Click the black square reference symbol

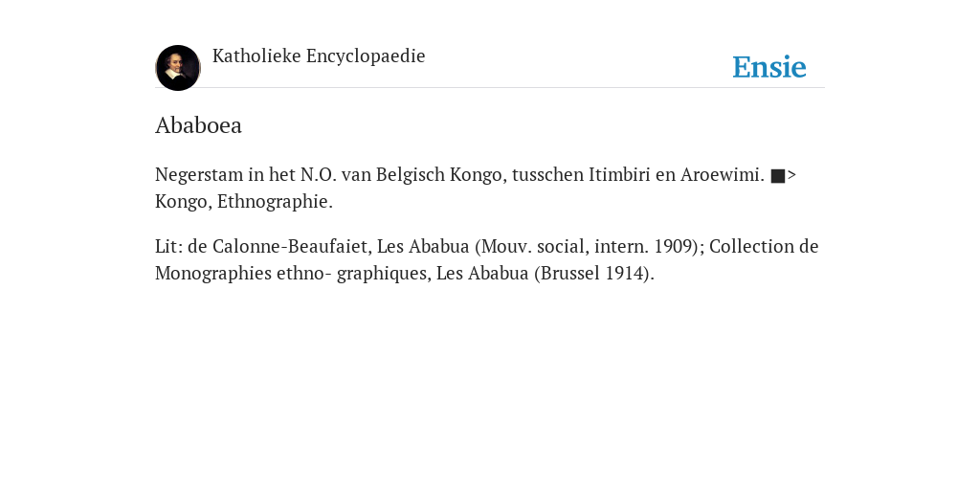click(x=777, y=176)
